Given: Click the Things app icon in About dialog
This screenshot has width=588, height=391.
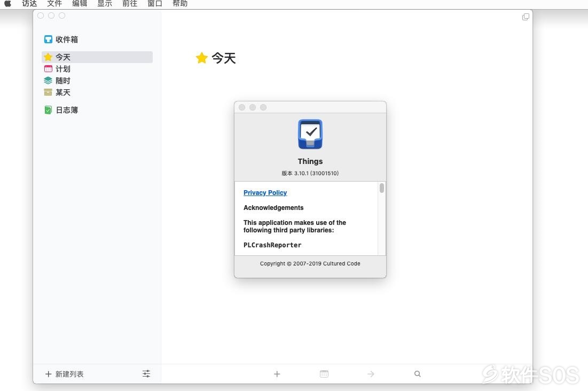Looking at the screenshot, I should coord(310,134).
